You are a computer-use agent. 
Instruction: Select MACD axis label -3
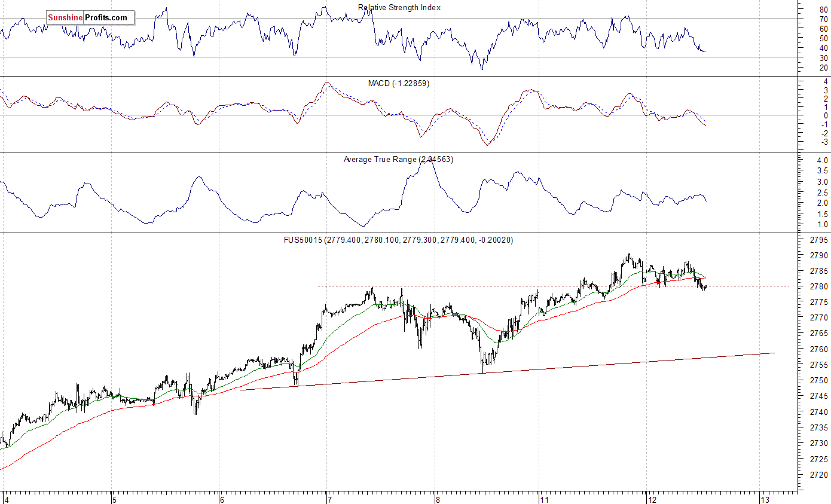click(824, 142)
